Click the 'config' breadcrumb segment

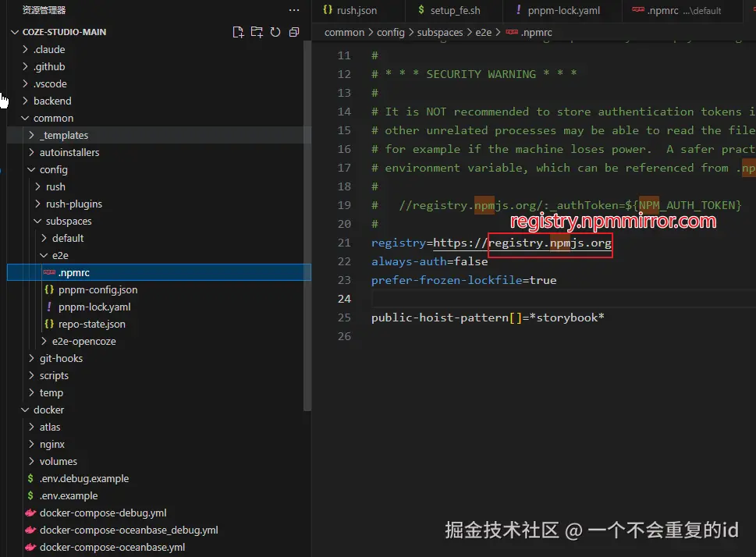391,32
